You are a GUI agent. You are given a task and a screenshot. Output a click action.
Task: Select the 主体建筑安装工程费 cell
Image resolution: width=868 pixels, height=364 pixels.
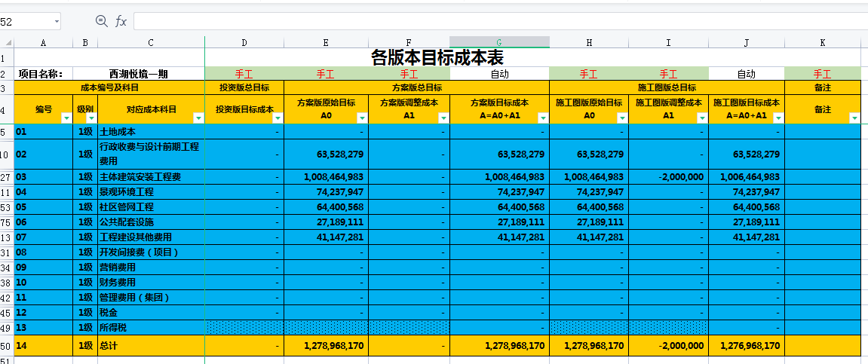point(151,177)
